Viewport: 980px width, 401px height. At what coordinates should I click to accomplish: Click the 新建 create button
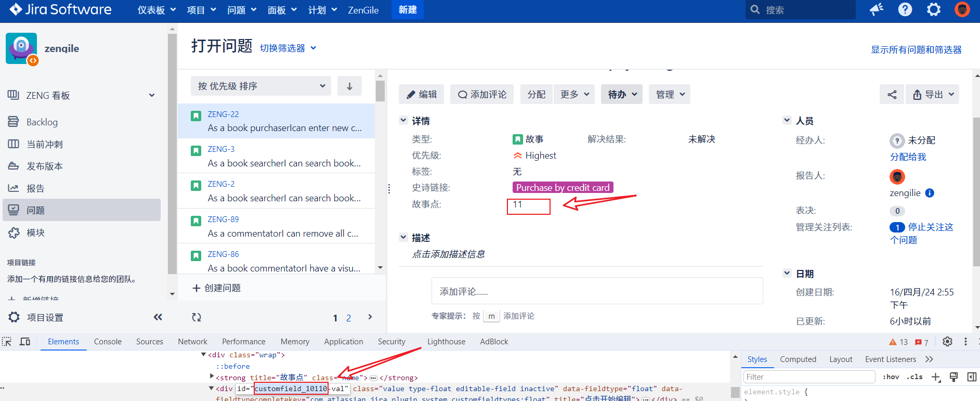click(408, 10)
